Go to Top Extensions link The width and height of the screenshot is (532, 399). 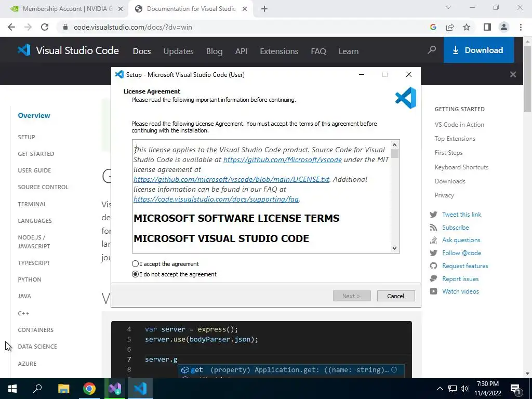455,138
